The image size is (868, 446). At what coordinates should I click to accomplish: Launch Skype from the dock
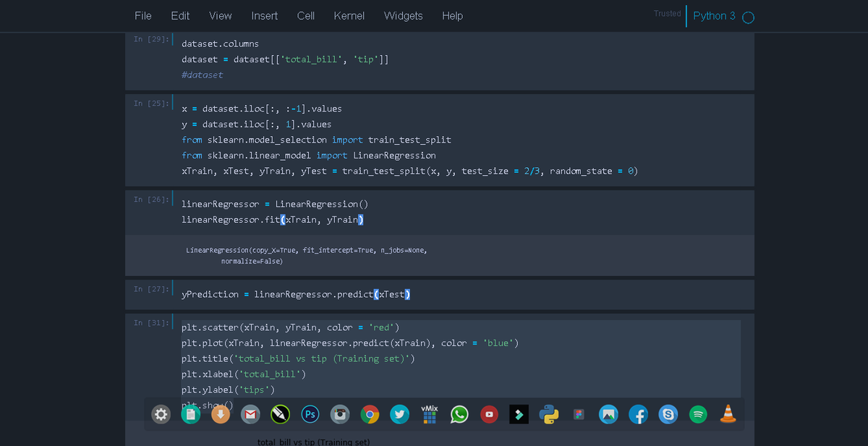(x=668, y=414)
